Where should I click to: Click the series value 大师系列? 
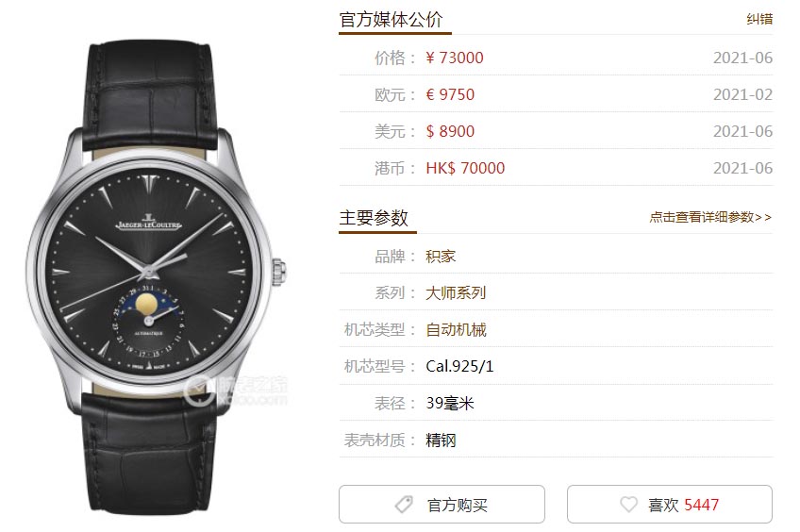click(456, 292)
